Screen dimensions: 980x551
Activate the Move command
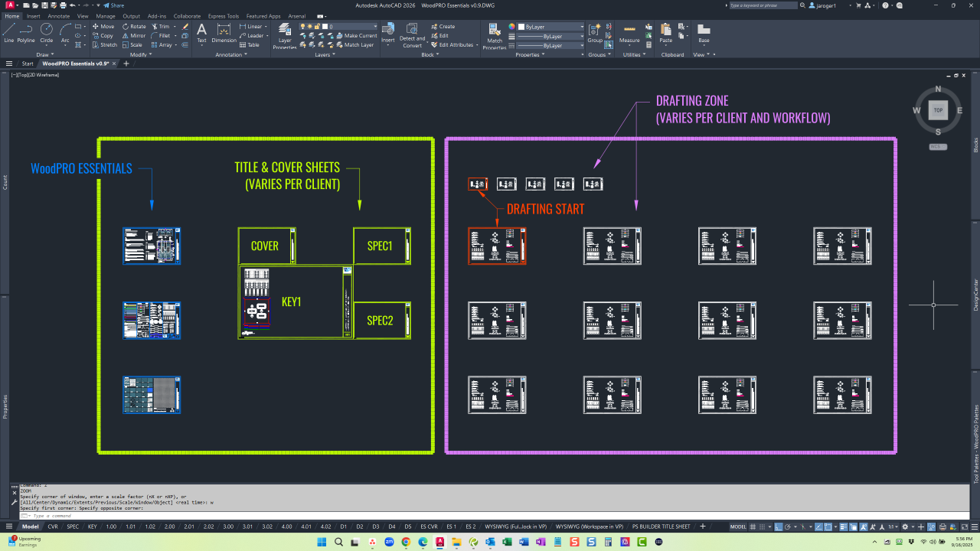pos(103,27)
